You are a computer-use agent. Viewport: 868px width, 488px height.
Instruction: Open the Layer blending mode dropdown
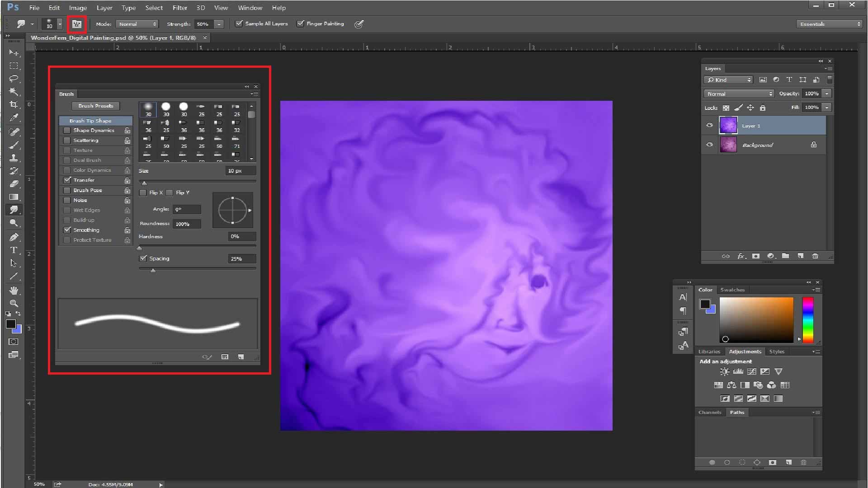738,93
